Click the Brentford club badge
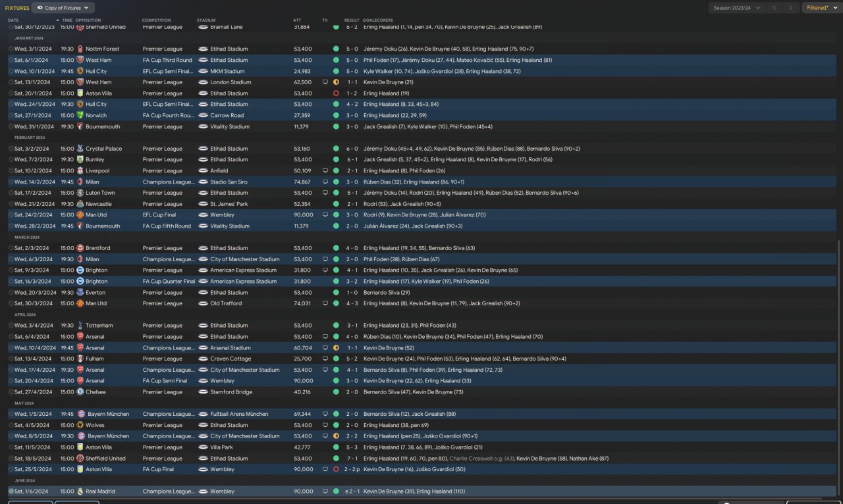 pos(80,248)
